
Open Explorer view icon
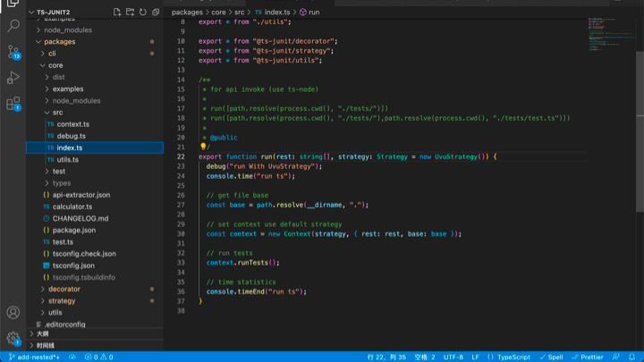[x=13, y=4]
